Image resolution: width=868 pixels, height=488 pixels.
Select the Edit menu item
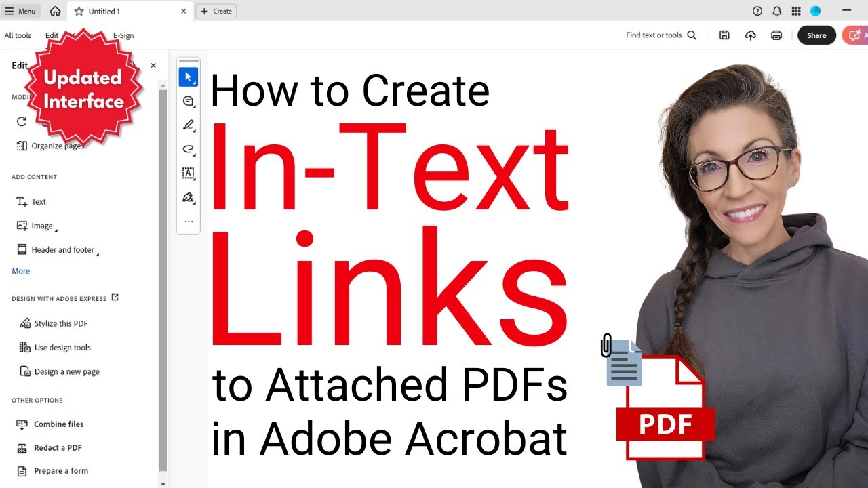52,35
